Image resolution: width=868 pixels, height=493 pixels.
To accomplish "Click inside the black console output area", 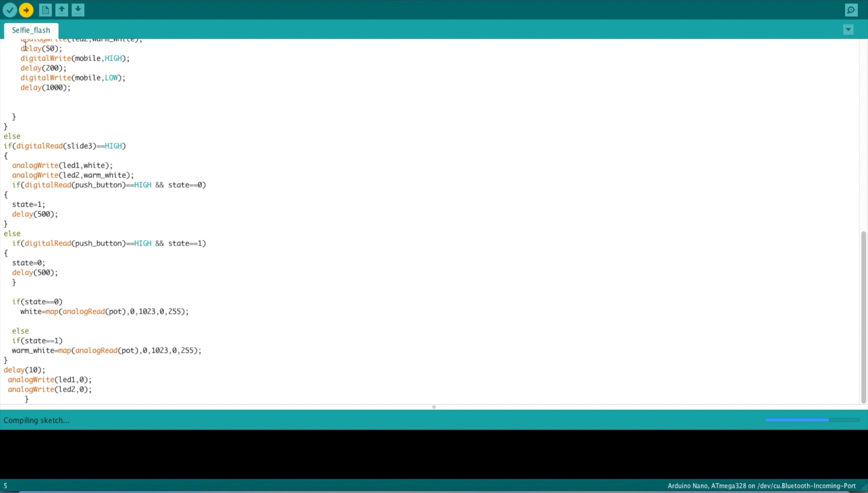I will (x=434, y=454).
